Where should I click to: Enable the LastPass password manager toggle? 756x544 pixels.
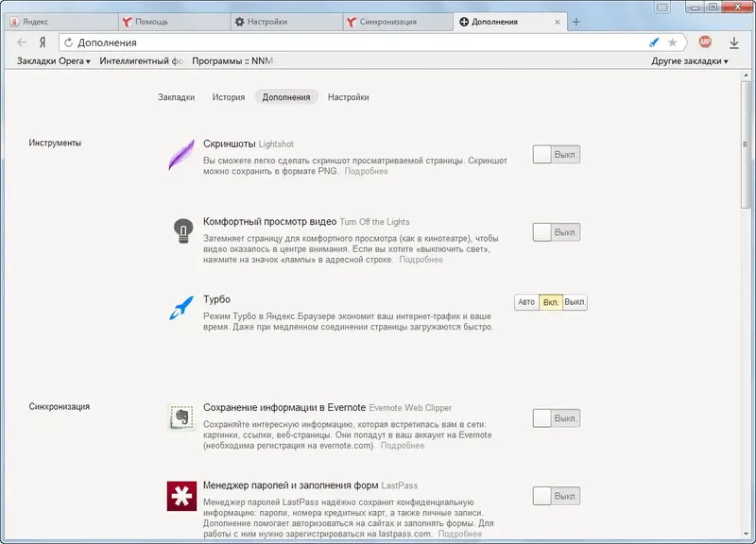(557, 496)
